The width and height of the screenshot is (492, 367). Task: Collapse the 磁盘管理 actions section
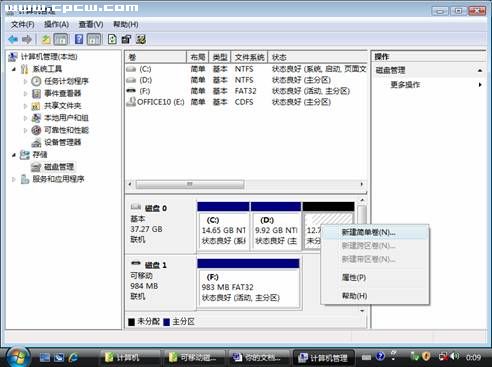480,70
